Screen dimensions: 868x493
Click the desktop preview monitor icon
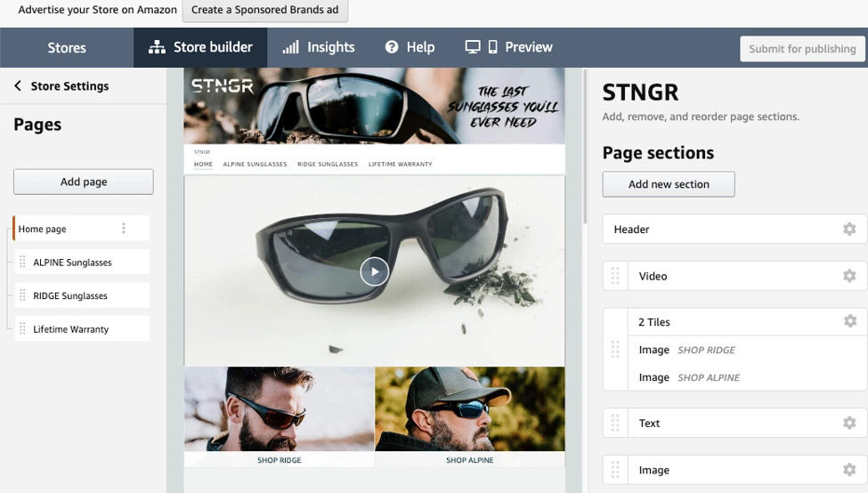[472, 47]
